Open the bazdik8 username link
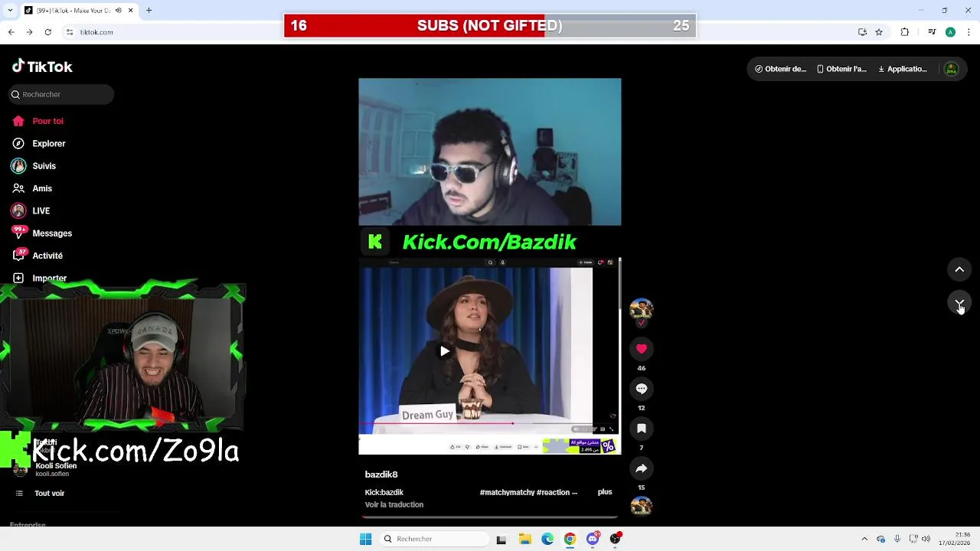Screen dimensions: 980x551 coord(381,474)
